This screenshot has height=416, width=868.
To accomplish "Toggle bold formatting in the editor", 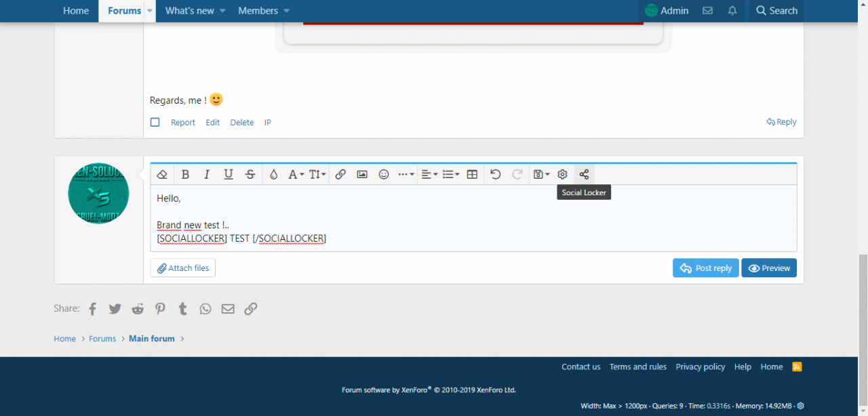I will pos(185,174).
